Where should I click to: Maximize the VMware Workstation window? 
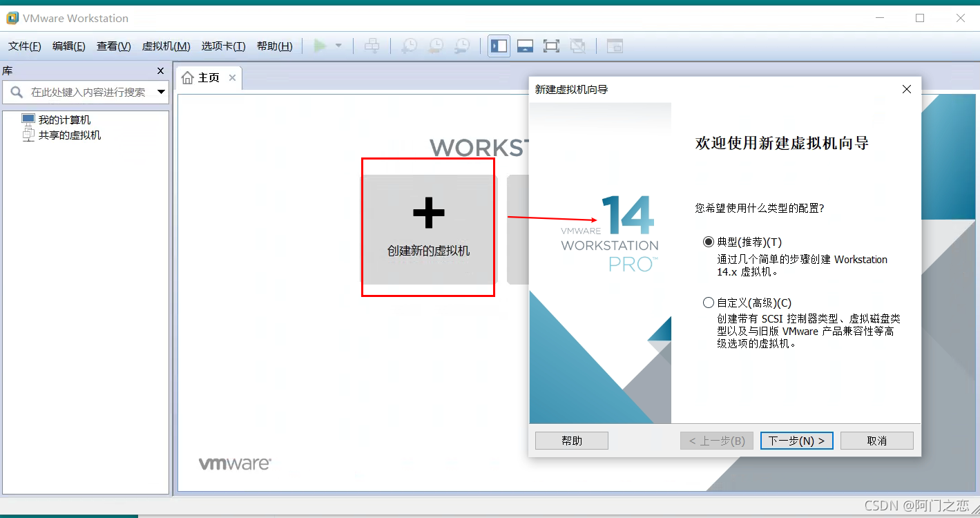pyautogui.click(x=920, y=18)
